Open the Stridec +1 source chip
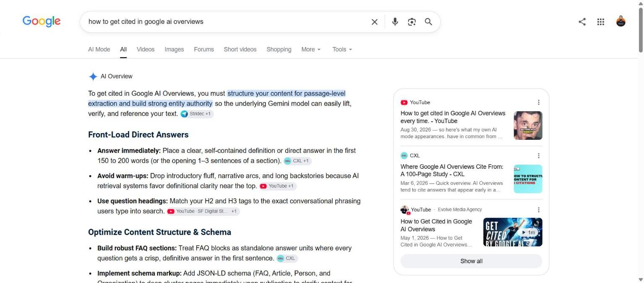Viewport: 644px width, 283px height. point(197,114)
